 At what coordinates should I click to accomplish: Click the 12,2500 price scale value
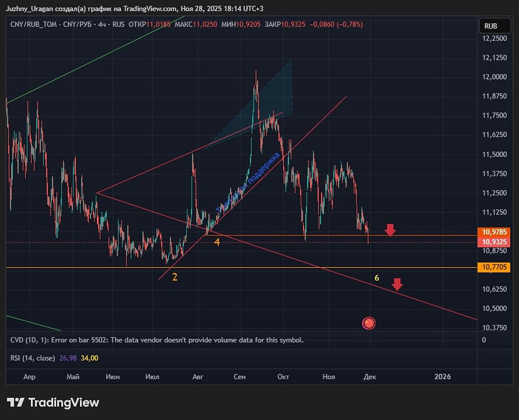coord(494,38)
